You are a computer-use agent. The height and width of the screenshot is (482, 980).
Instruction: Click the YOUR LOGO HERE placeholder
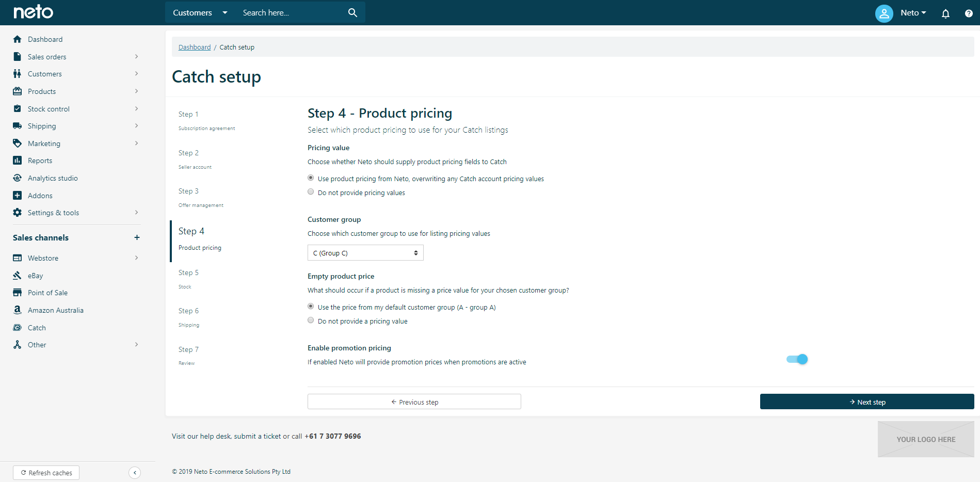point(926,439)
